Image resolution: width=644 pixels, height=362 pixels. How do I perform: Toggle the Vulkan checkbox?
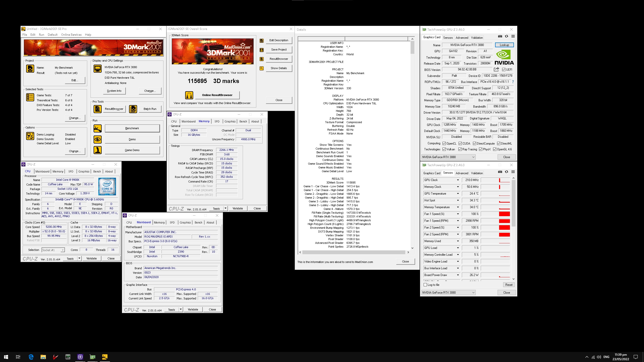pos(444,149)
